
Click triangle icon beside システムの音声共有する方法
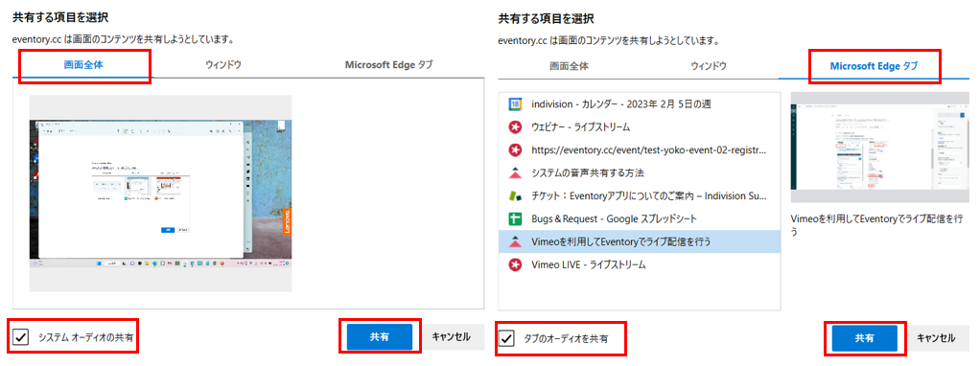click(x=515, y=173)
